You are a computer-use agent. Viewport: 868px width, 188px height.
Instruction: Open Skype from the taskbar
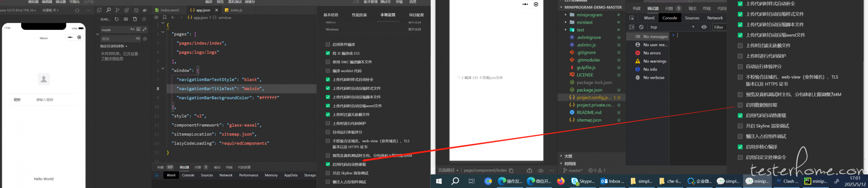[x=583, y=181]
